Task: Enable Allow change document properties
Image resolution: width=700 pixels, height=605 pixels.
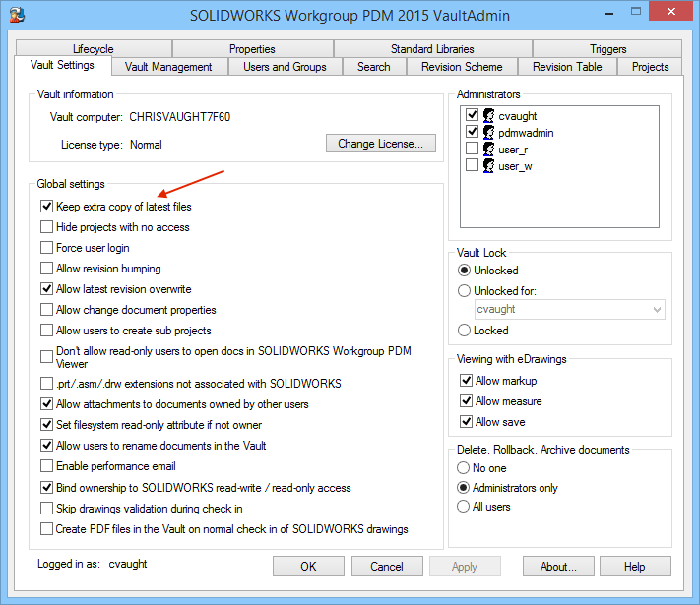Action: click(x=46, y=309)
